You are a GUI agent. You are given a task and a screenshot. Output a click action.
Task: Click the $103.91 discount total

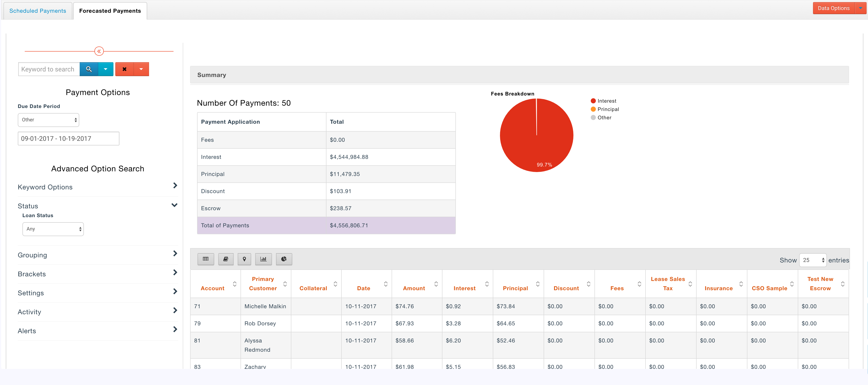tap(340, 191)
